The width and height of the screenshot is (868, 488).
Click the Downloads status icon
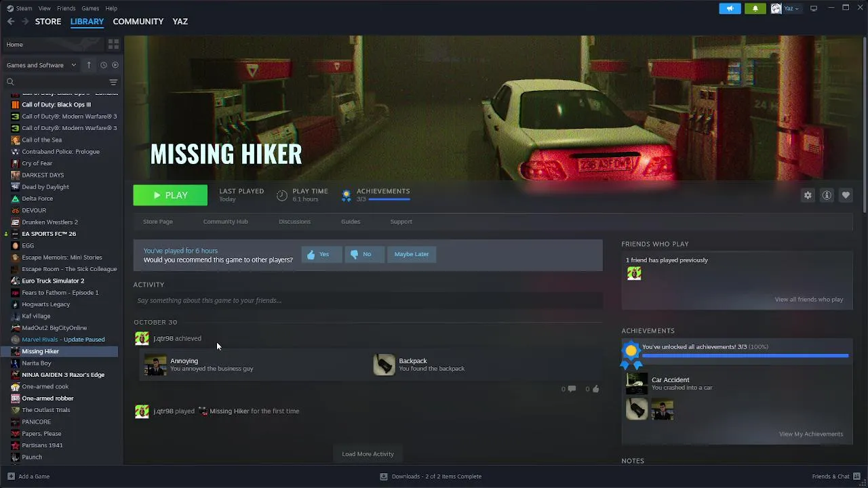[384, 476]
